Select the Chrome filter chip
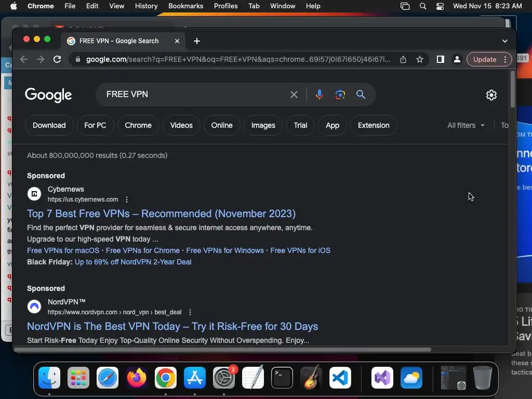532x399 pixels. 138,126
